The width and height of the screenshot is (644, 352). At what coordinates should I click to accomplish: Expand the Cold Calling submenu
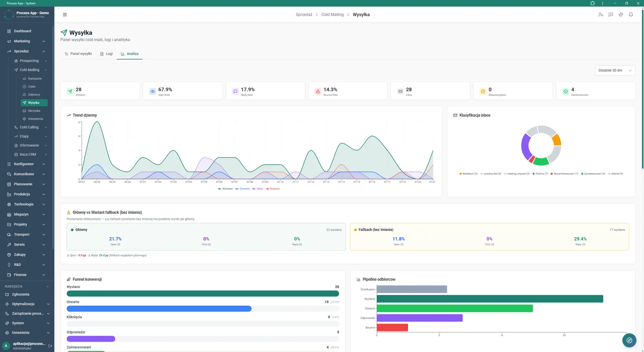[31, 127]
